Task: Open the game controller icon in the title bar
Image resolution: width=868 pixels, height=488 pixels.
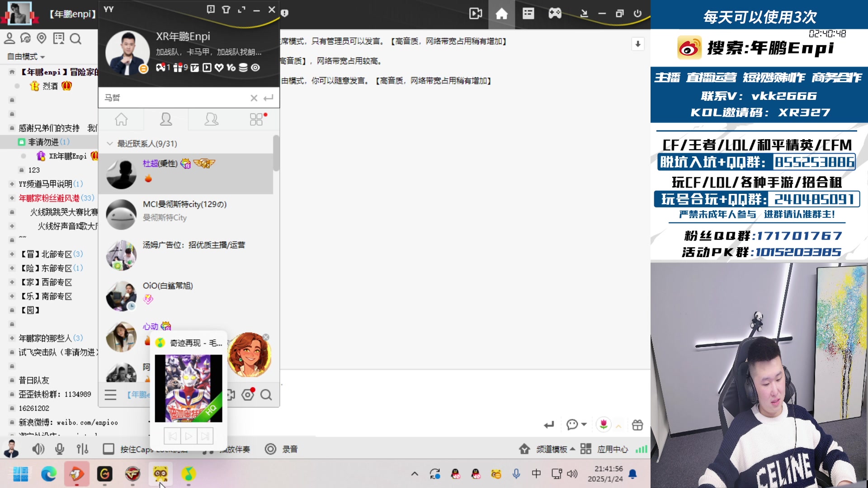Action: pyautogui.click(x=555, y=14)
